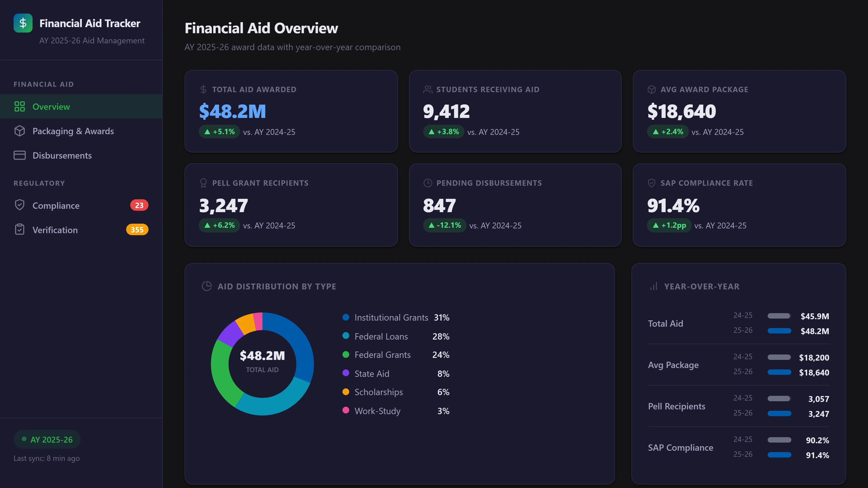Click the Compliance 23 alert badge
868x488 pixels.
pyautogui.click(x=139, y=205)
